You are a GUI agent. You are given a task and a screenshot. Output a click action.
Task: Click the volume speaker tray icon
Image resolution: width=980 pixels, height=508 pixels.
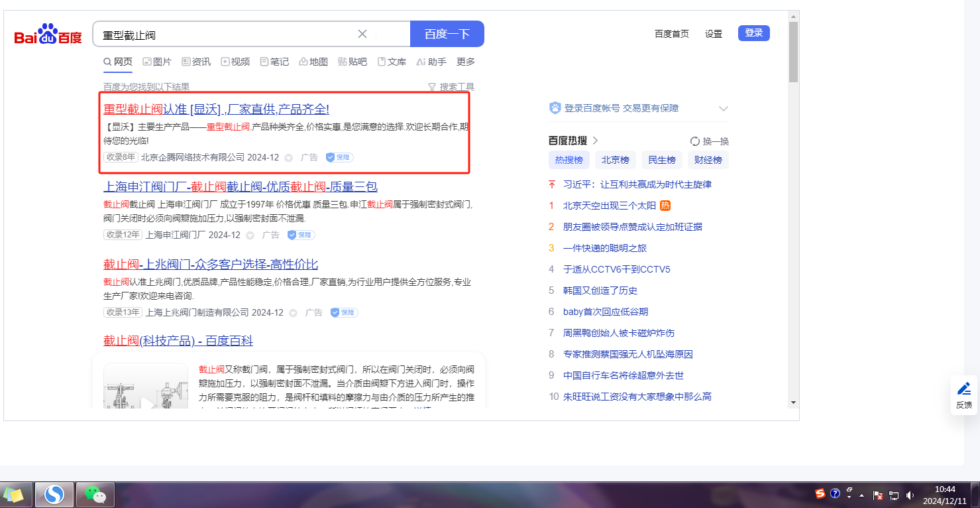pos(910,495)
